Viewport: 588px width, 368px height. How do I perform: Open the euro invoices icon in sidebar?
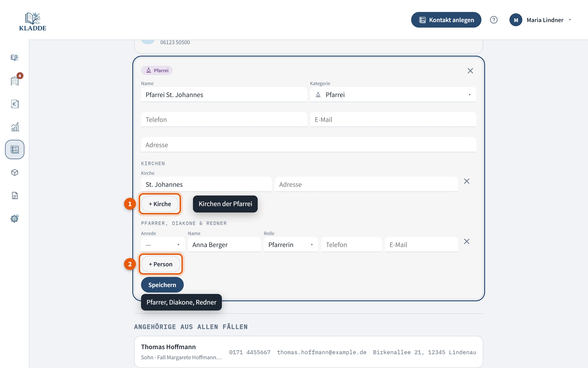(x=14, y=104)
